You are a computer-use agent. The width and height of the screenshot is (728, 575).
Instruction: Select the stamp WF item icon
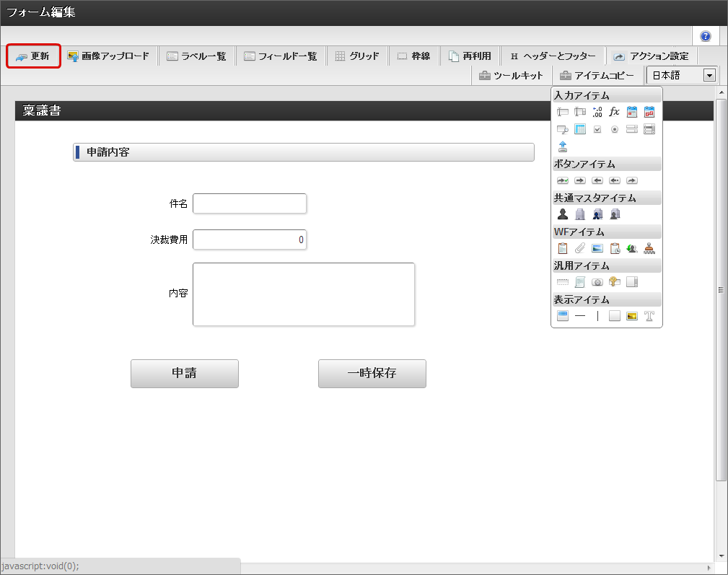click(649, 248)
